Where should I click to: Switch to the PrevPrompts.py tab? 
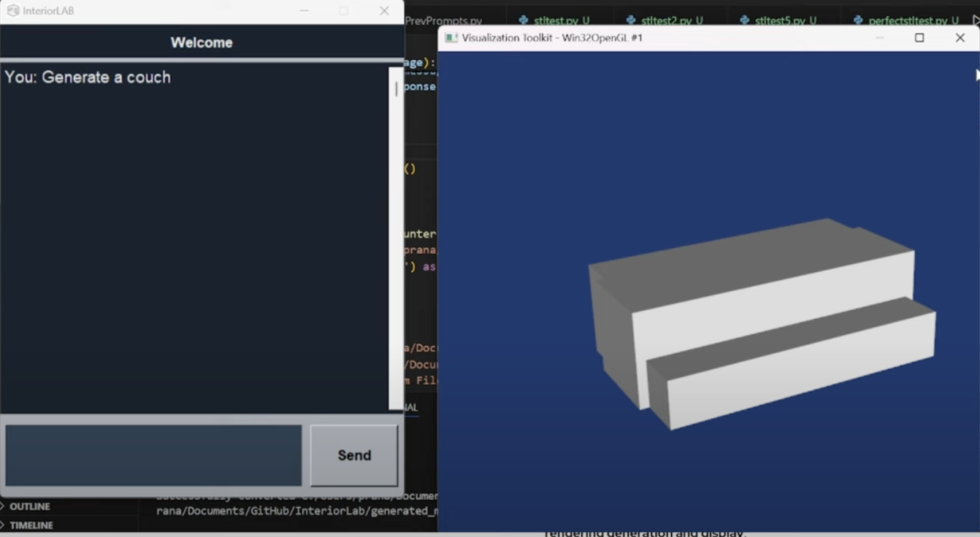tap(453, 20)
